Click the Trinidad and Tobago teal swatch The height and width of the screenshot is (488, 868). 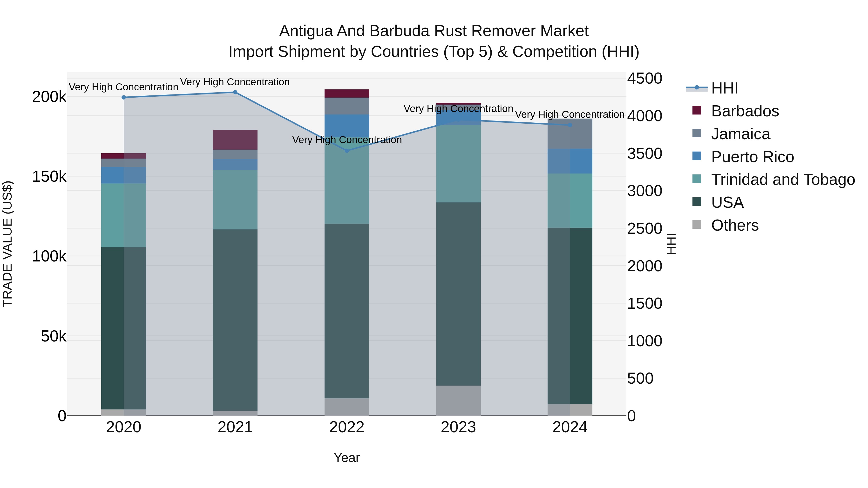[697, 179]
